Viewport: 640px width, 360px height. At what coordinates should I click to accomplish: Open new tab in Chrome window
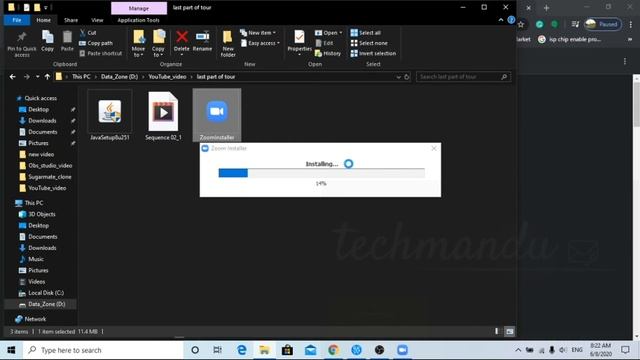tap(546, 8)
